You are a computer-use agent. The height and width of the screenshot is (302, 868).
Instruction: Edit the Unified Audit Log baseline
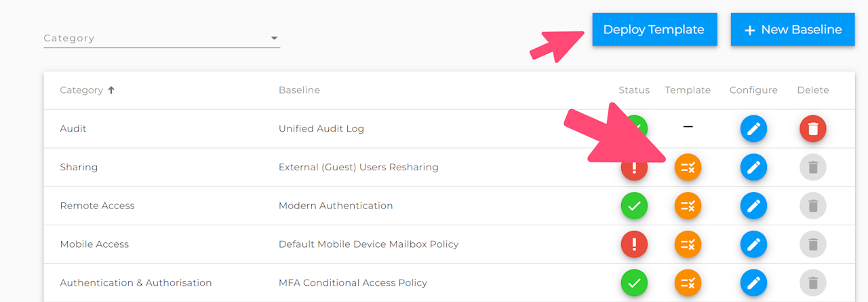click(753, 129)
